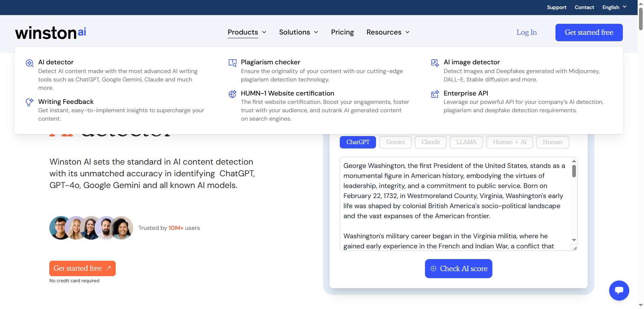
Task: Click the orange Get started free button
Action: click(x=83, y=268)
